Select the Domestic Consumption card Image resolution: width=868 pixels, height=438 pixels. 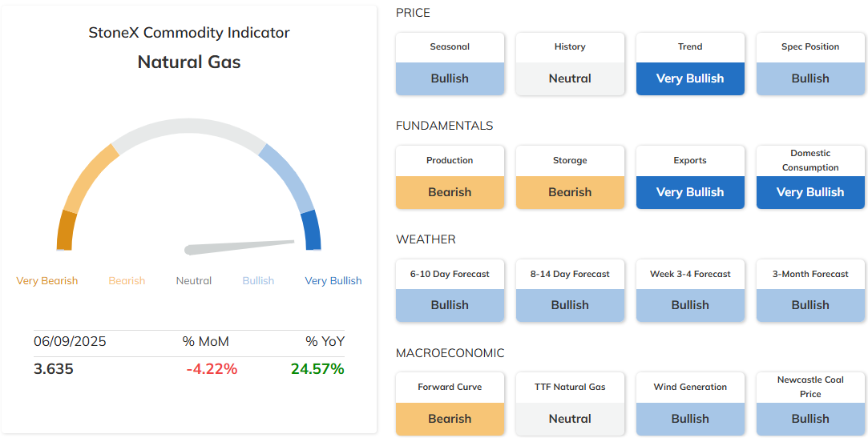(809, 177)
